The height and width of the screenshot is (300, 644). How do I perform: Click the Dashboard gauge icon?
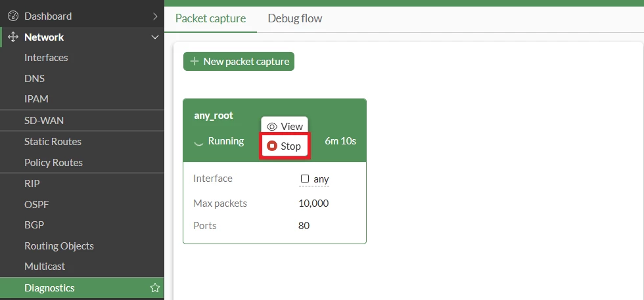coord(13,16)
